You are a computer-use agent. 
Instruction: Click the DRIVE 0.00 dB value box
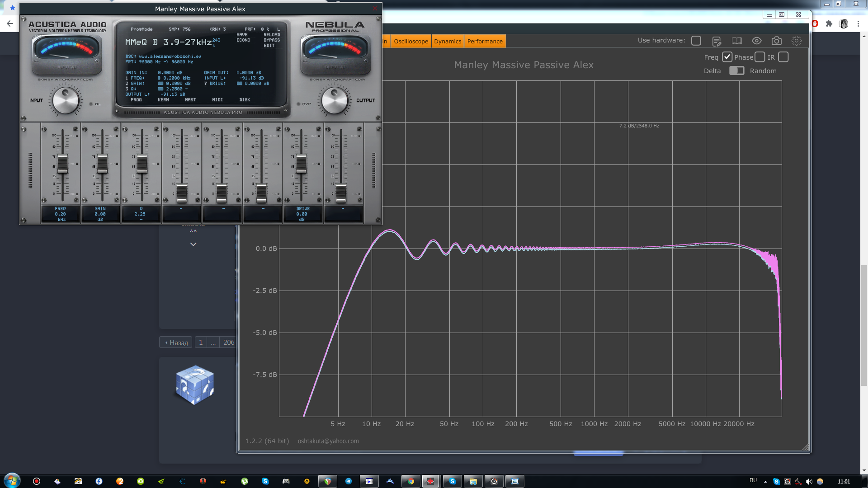pyautogui.click(x=303, y=214)
